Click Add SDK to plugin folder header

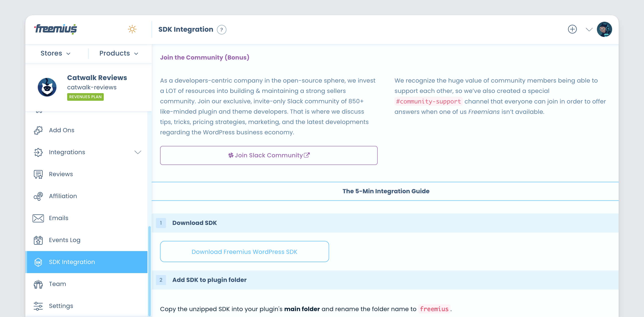click(385, 280)
